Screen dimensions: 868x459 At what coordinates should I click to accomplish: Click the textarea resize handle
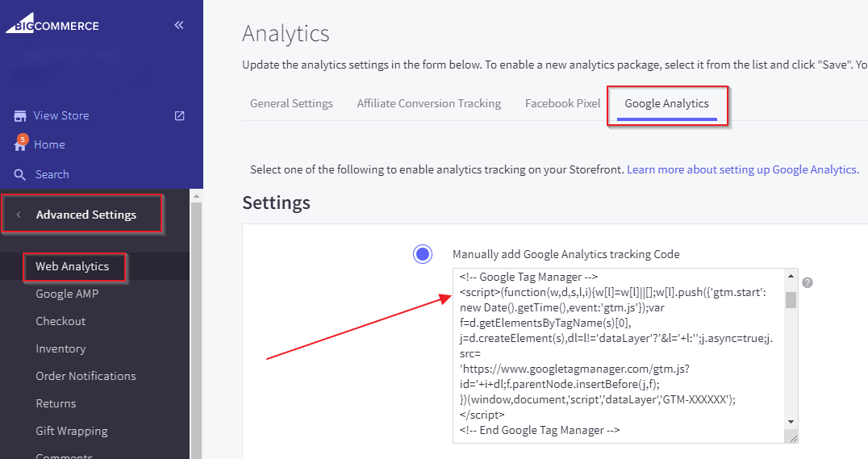(x=793, y=439)
